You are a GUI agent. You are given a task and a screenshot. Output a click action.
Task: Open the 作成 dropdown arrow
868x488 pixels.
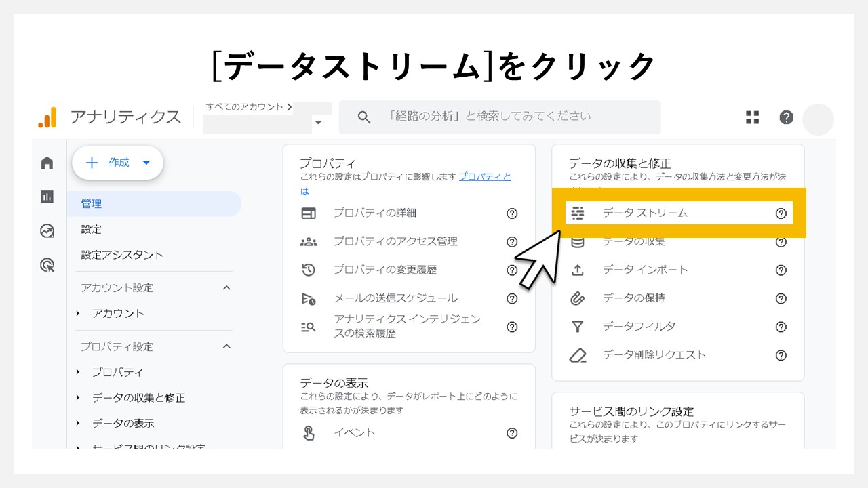point(146,163)
